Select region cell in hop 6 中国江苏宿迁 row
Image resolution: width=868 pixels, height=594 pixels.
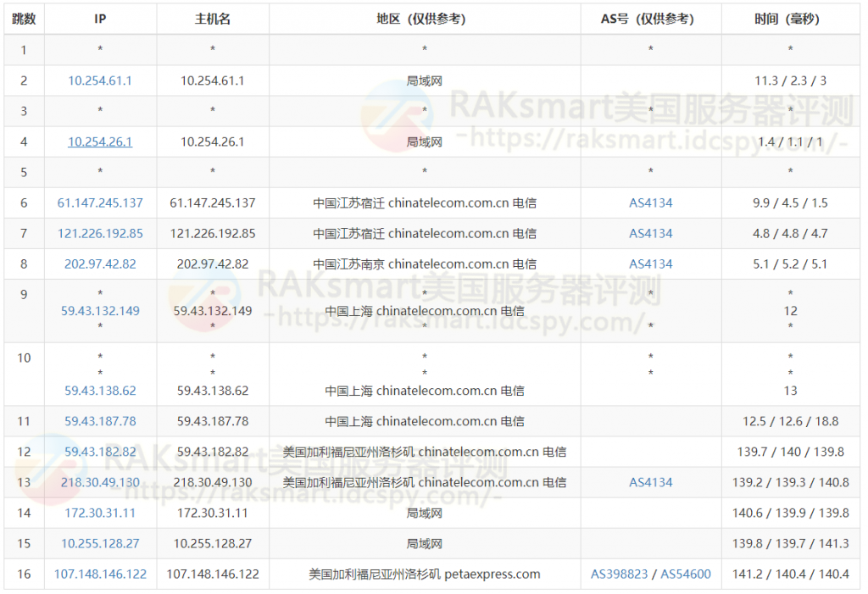point(425,203)
